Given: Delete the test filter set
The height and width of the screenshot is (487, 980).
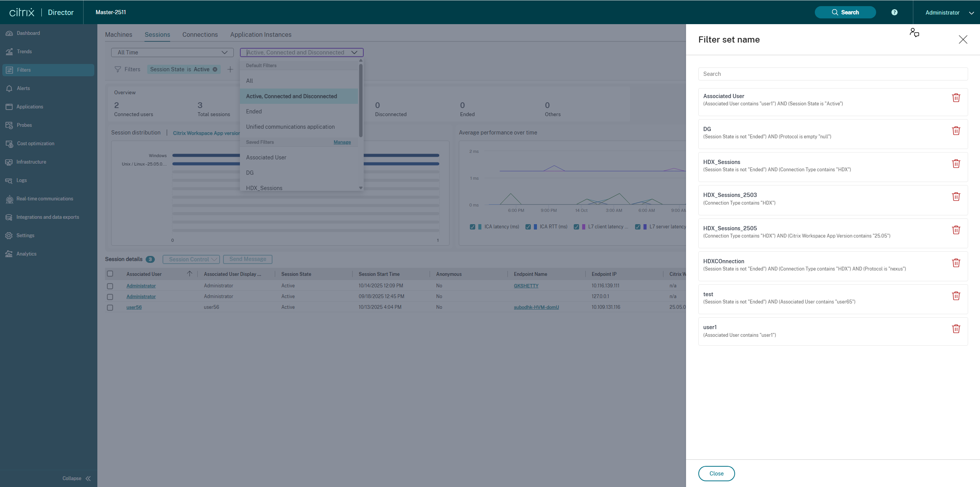Looking at the screenshot, I should (x=956, y=296).
